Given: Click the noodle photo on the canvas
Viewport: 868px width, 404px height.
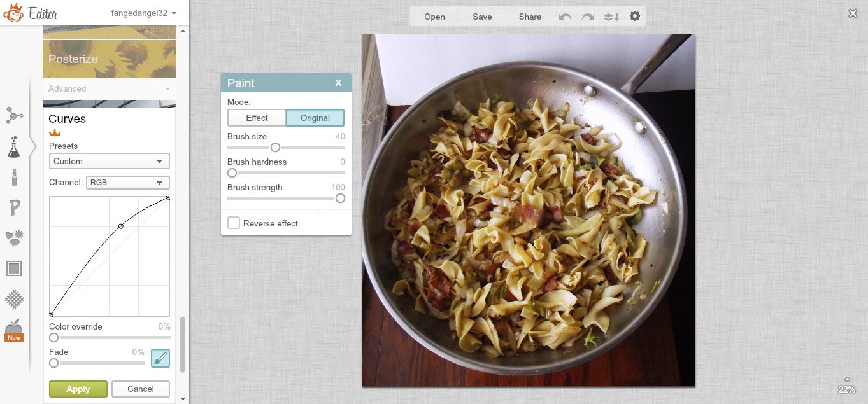Looking at the screenshot, I should tap(529, 211).
